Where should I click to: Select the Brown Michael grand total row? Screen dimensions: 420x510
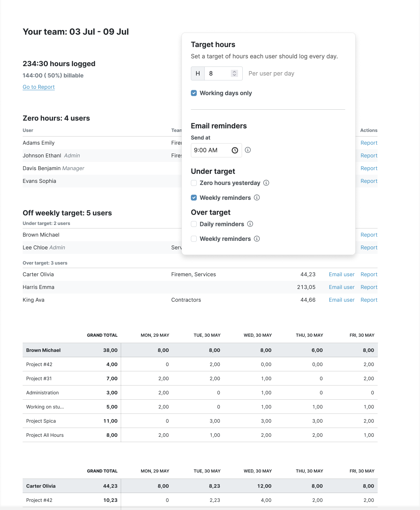coord(142,350)
